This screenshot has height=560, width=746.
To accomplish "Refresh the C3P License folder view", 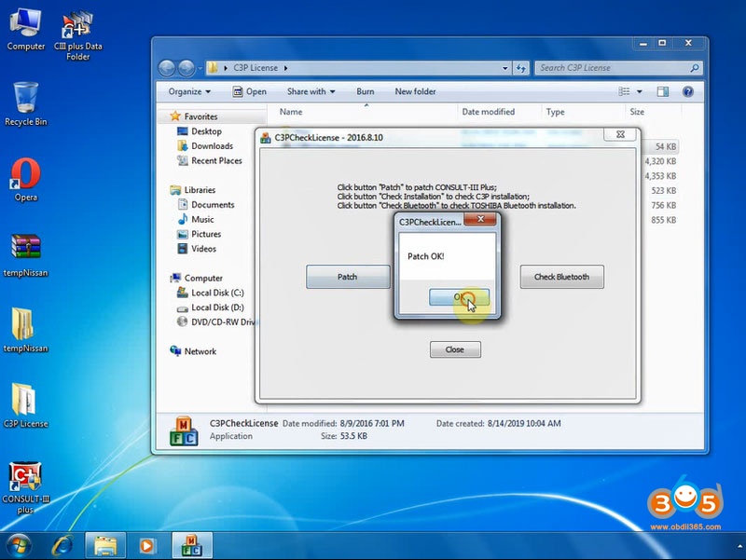I will click(x=521, y=68).
